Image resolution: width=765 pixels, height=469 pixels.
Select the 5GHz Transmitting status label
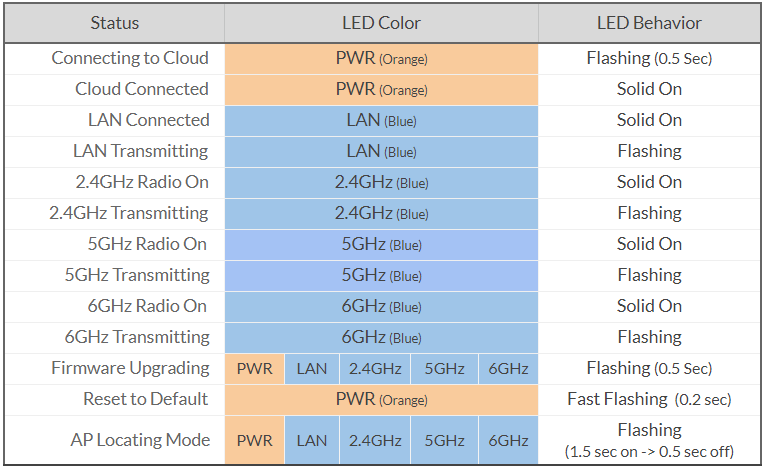[137, 275]
